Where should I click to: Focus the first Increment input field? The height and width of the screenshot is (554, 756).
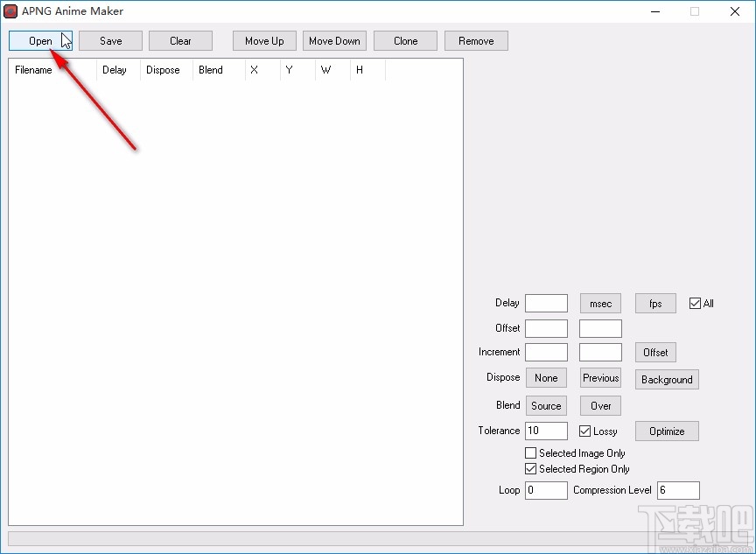[546, 352]
